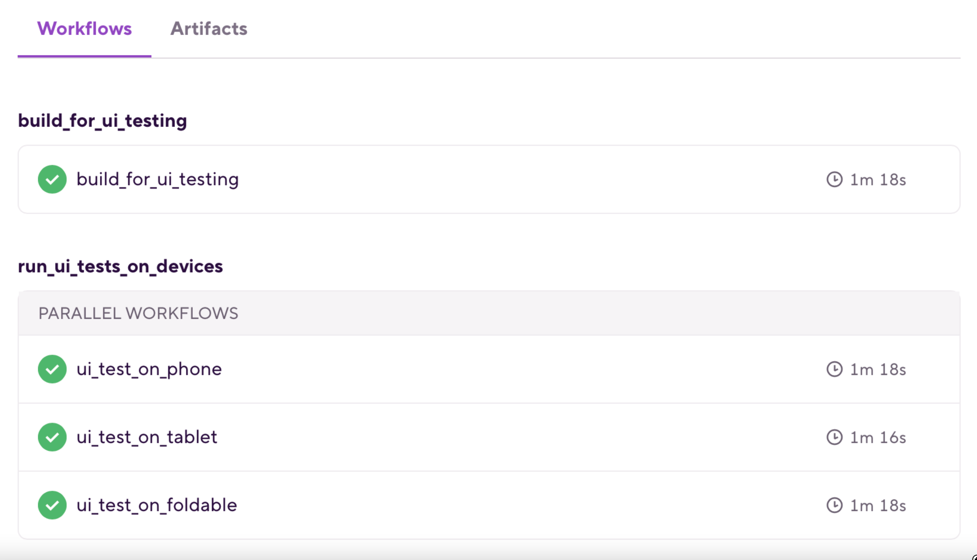Click the 1m 16s duration for tablet test

878,438
